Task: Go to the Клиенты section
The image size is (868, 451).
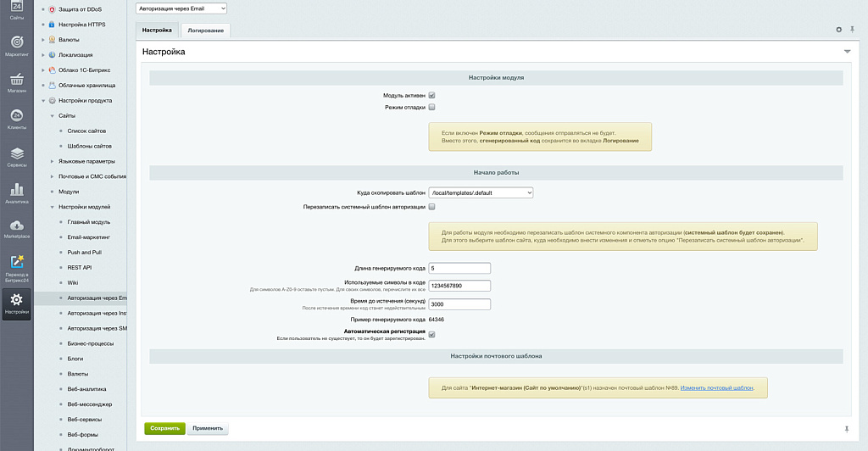Action: tap(16, 117)
